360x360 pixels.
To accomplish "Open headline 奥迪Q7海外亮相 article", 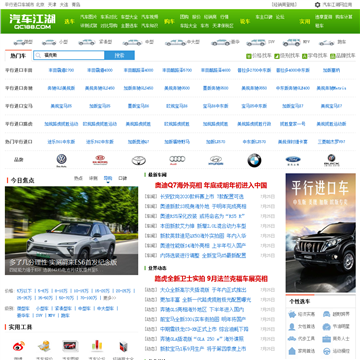I will (211, 185).
